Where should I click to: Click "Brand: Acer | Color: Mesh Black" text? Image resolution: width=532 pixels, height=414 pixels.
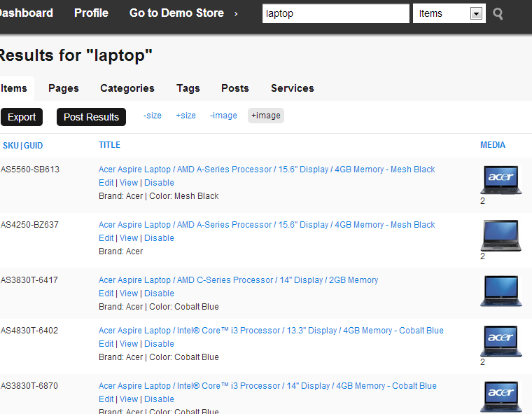pyautogui.click(x=158, y=196)
